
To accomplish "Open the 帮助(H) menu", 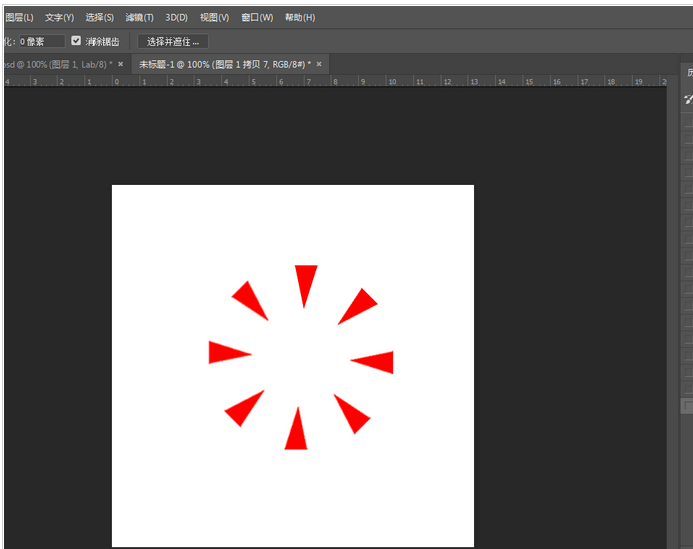I will (299, 18).
